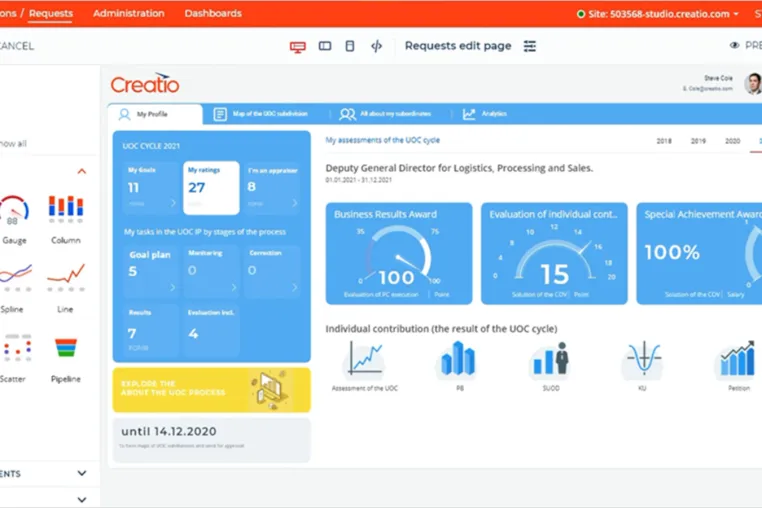Switch to mobile portrait view icon

coord(349,46)
